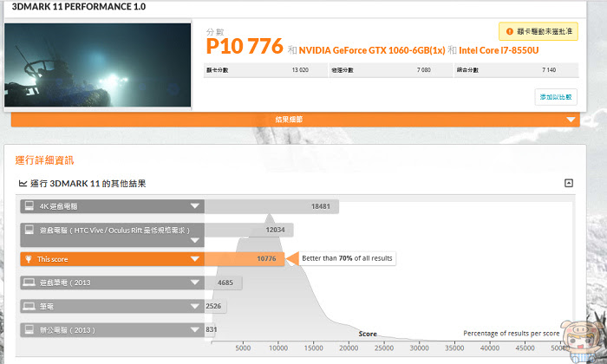The image size is (607, 364).
Task: Click the add to compare button
Action: click(556, 97)
